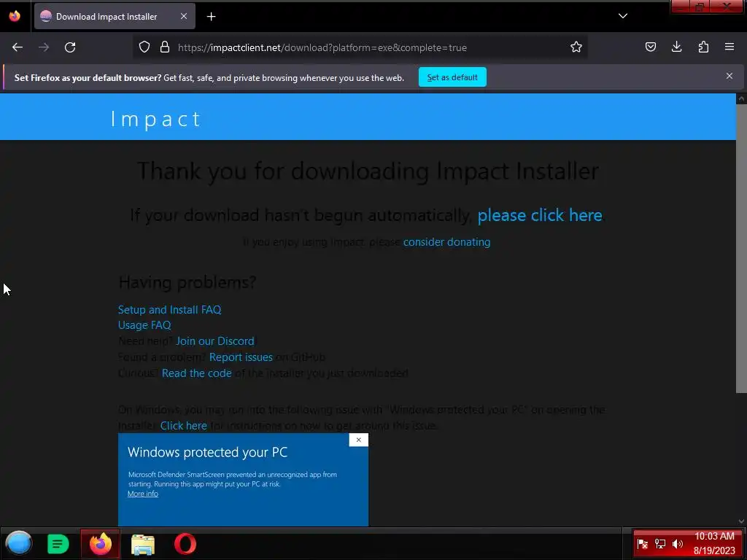List all tabs dropdown arrow
The image size is (747, 560).
click(623, 16)
